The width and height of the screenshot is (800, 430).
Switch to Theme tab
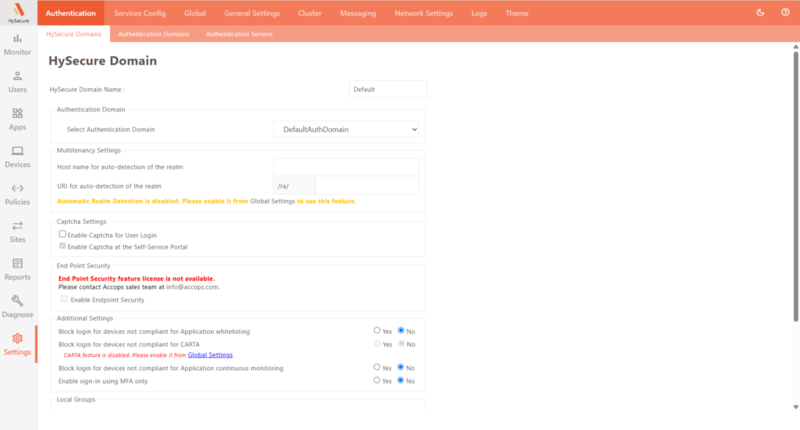click(517, 13)
